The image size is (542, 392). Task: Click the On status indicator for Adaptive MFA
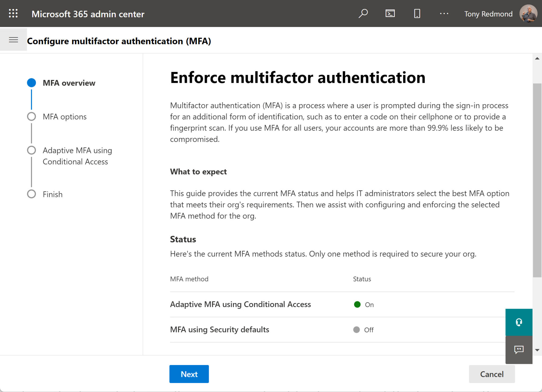(357, 305)
